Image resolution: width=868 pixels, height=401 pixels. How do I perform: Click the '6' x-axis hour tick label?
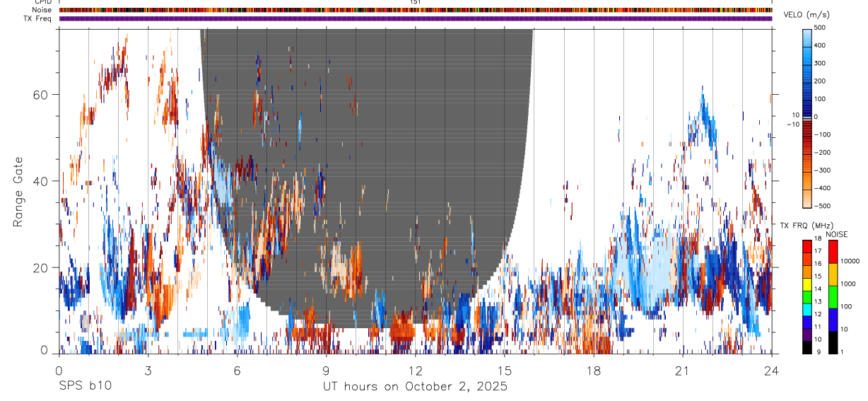[237, 371]
